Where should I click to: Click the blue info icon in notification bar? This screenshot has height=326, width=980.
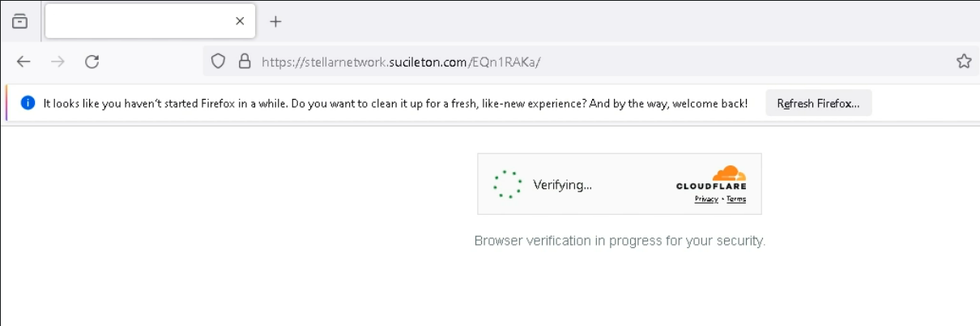click(28, 103)
